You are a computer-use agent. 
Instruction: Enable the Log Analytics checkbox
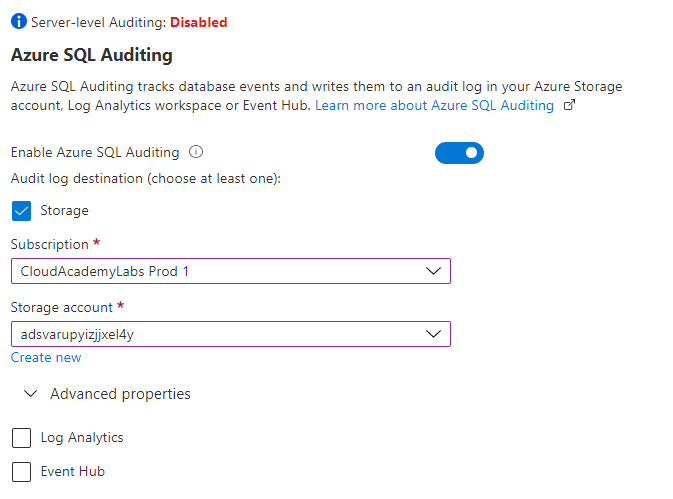click(21, 438)
